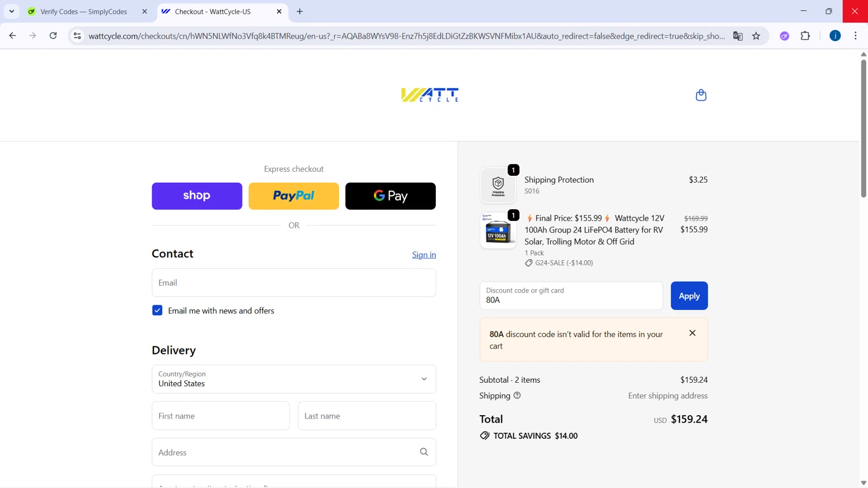Click the shipping help question mark icon
The height and width of the screenshot is (488, 868).
coord(517,395)
